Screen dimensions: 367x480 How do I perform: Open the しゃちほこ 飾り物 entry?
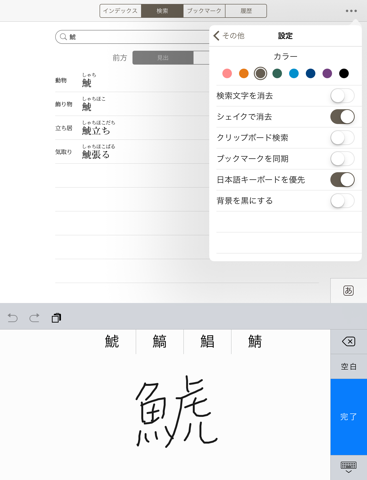(x=132, y=104)
